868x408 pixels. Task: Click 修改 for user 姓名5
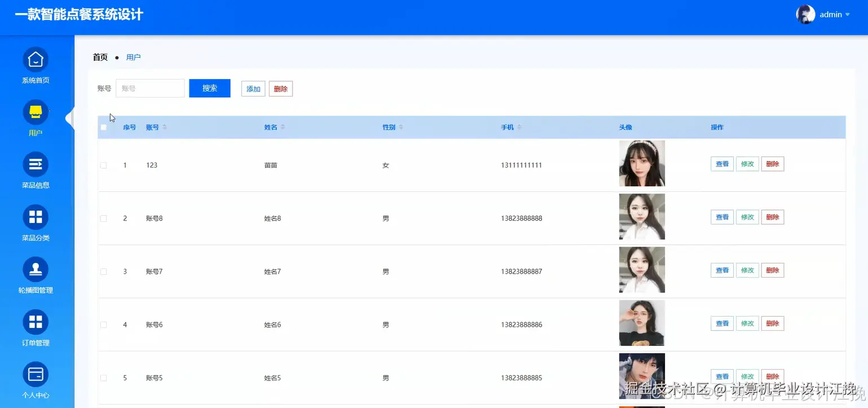pyautogui.click(x=747, y=376)
